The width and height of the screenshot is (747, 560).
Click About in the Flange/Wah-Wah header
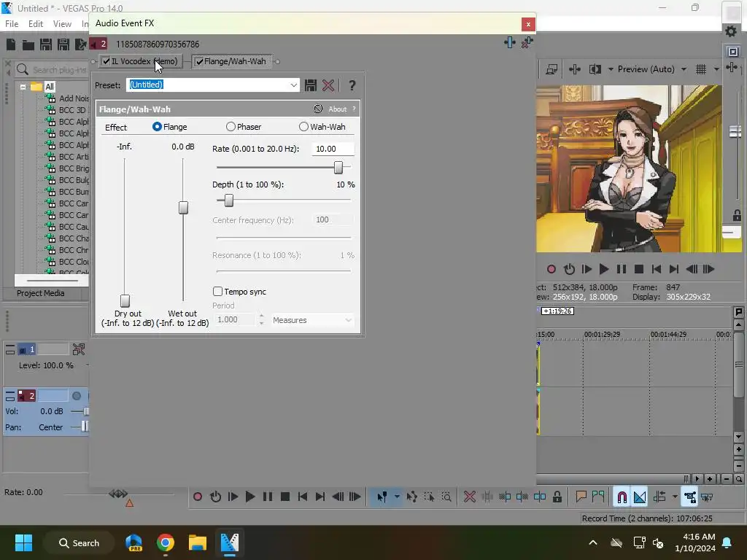(x=337, y=109)
